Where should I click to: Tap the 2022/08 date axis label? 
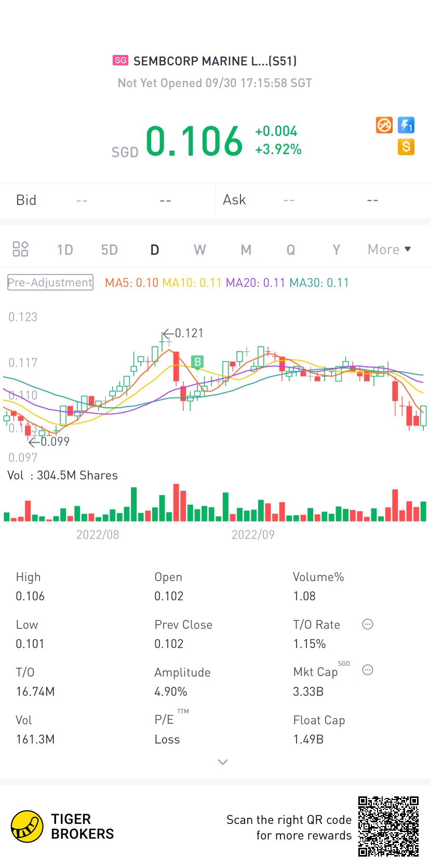[98, 534]
